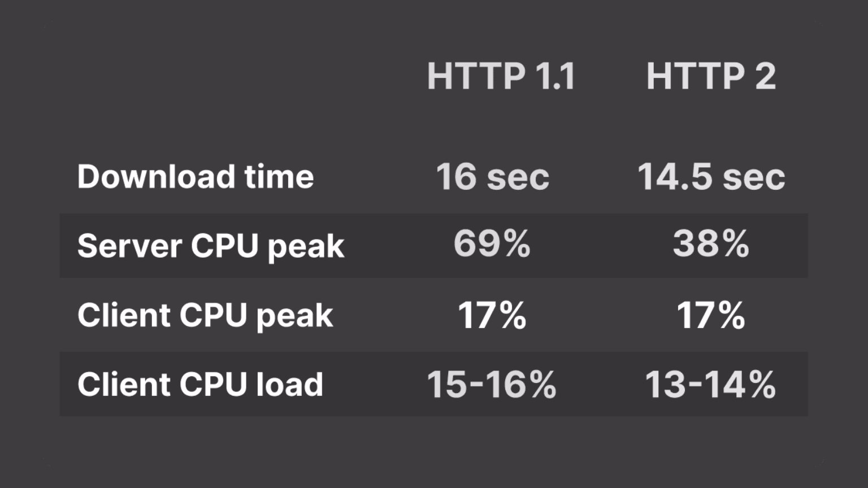Click the Client CPU peak label
The width and height of the screenshot is (868, 488).
(x=205, y=315)
